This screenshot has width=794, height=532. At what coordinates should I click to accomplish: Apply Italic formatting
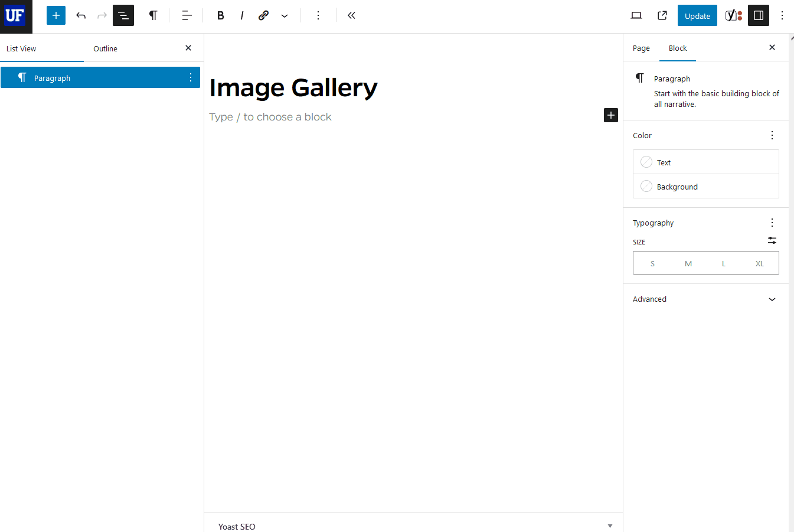[x=242, y=15]
